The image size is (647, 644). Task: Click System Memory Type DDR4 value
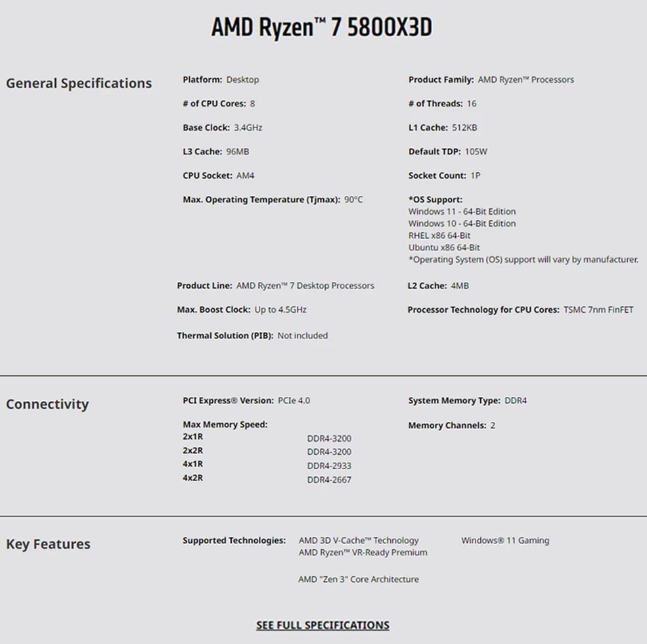516,400
